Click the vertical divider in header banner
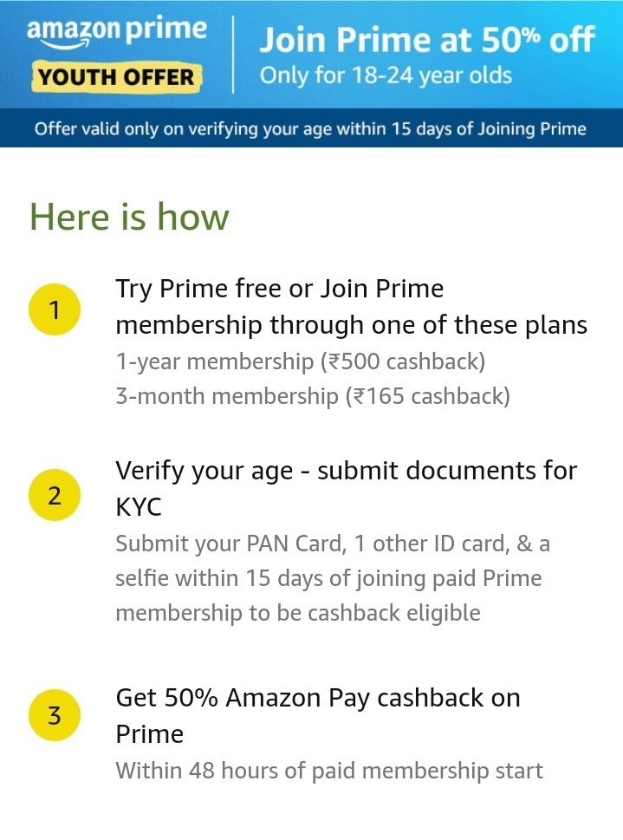This screenshot has height=840, width=623. click(x=233, y=55)
